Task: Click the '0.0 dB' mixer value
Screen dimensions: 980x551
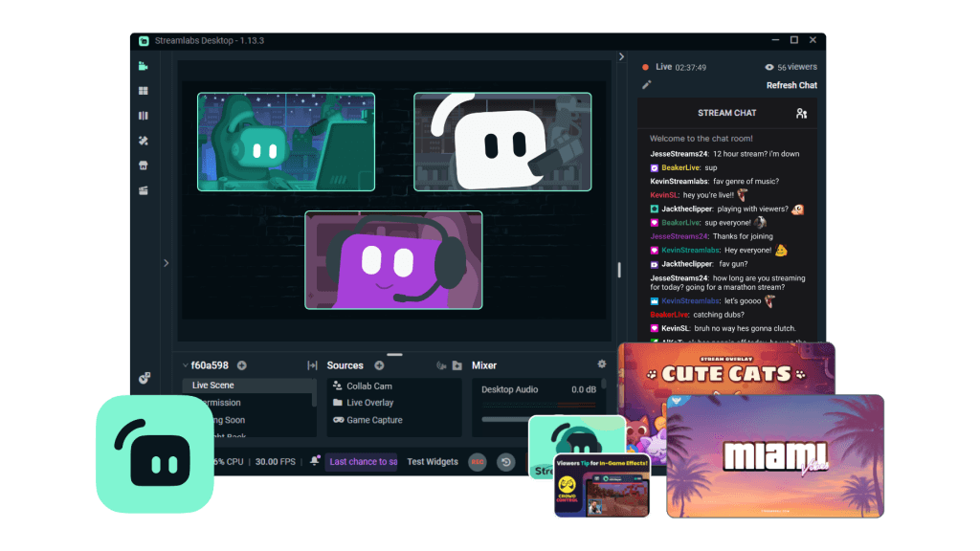Action: [x=584, y=389]
